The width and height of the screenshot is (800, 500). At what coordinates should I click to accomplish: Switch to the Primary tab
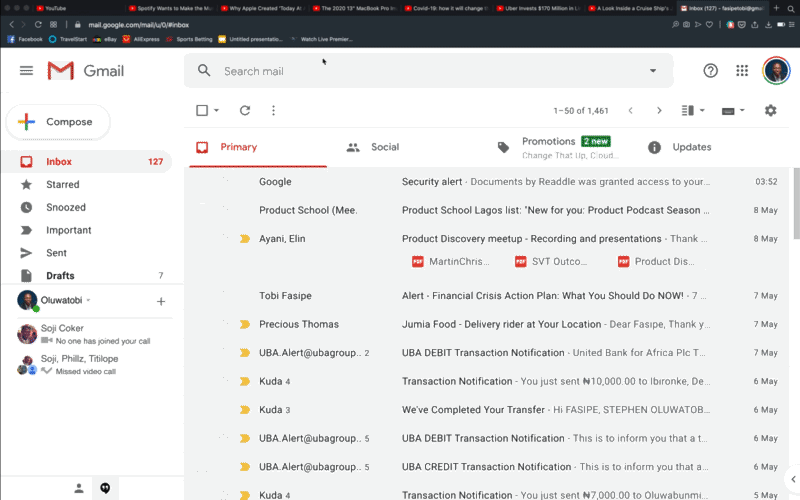point(258,147)
